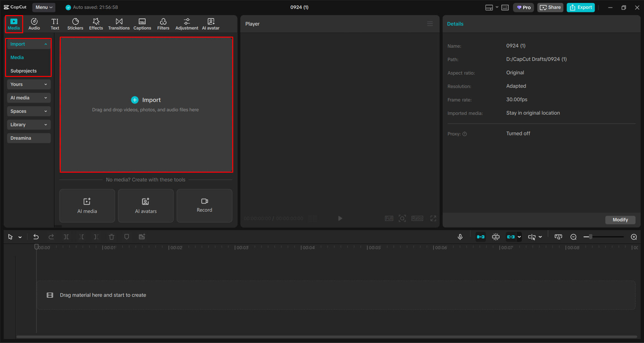Click the Record voiceover microphone icon
The image size is (644, 343).
click(460, 237)
